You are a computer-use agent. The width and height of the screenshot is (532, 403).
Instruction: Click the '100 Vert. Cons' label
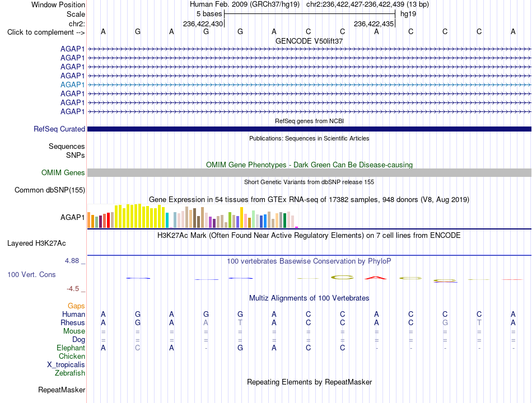pyautogui.click(x=31, y=274)
